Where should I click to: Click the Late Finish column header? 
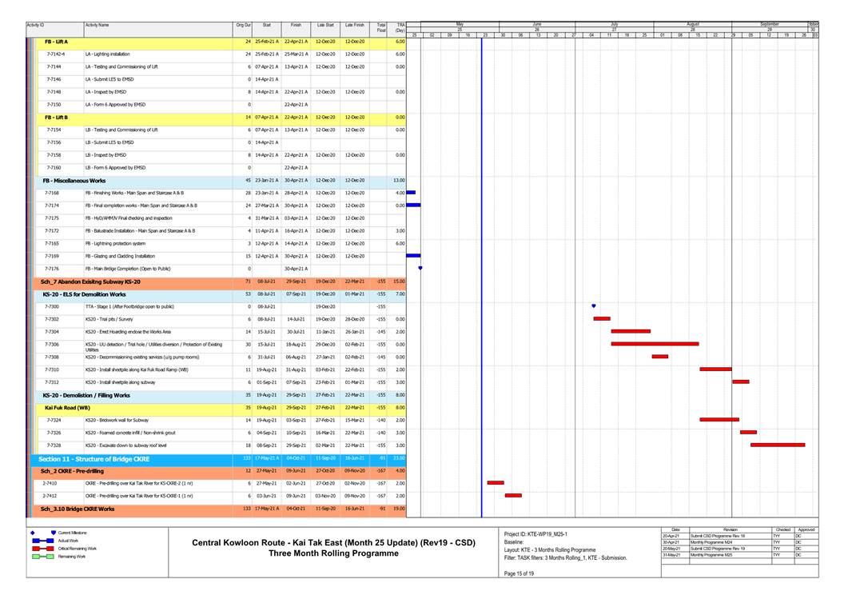click(x=354, y=26)
